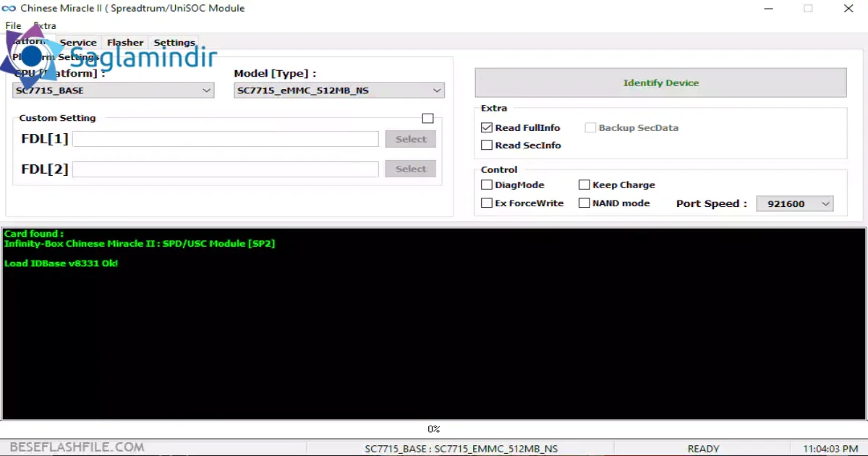
Task: Open the Extra menu
Action: [x=45, y=25]
